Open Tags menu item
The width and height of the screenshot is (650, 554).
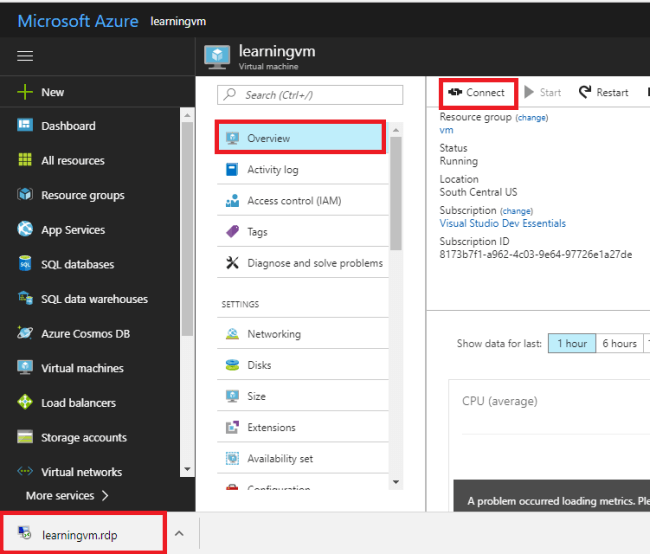pos(303,231)
